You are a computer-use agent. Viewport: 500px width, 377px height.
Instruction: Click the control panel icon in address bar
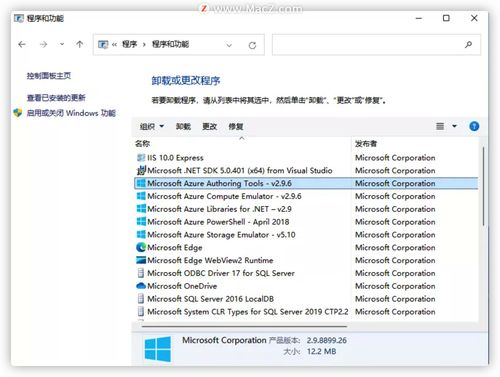(x=103, y=44)
